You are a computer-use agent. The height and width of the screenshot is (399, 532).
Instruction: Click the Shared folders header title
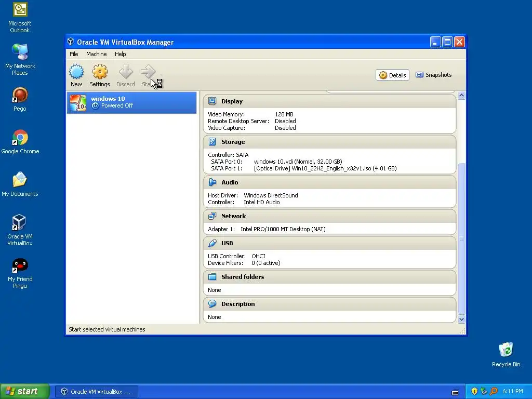[243, 277]
